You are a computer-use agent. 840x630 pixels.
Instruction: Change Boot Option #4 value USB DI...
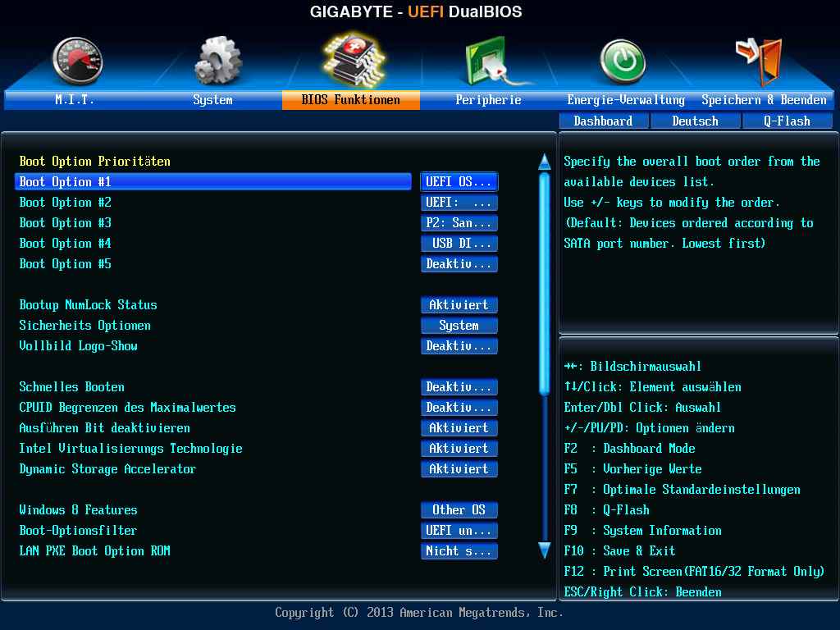coord(459,243)
